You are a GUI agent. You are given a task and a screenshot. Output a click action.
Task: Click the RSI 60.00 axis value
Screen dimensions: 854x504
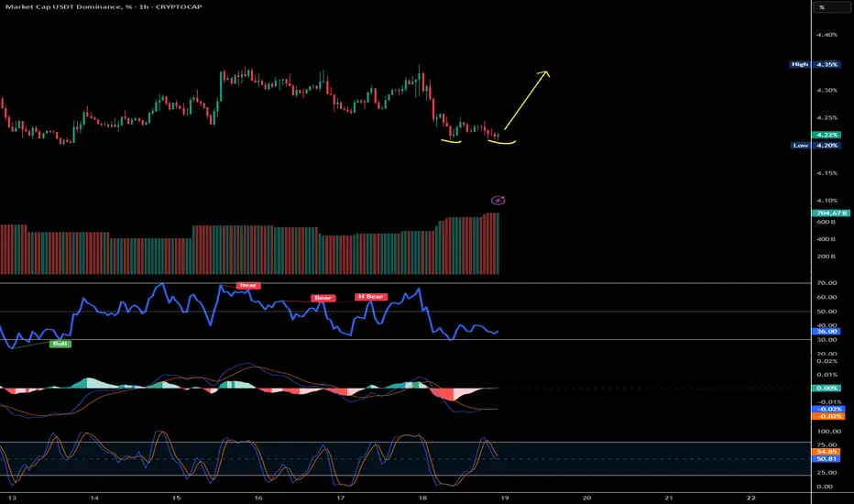pyautogui.click(x=827, y=298)
